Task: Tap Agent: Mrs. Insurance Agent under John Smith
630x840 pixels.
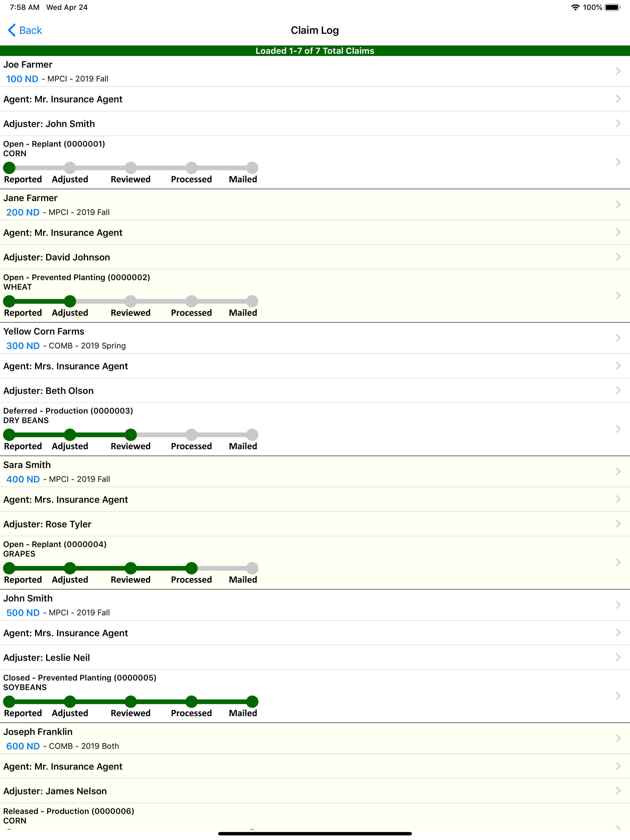Action: pos(315,633)
